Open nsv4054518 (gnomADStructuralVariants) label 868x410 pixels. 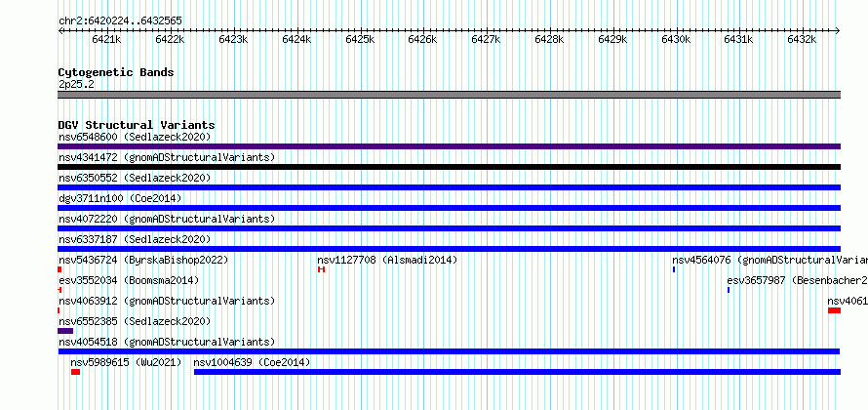point(167,342)
